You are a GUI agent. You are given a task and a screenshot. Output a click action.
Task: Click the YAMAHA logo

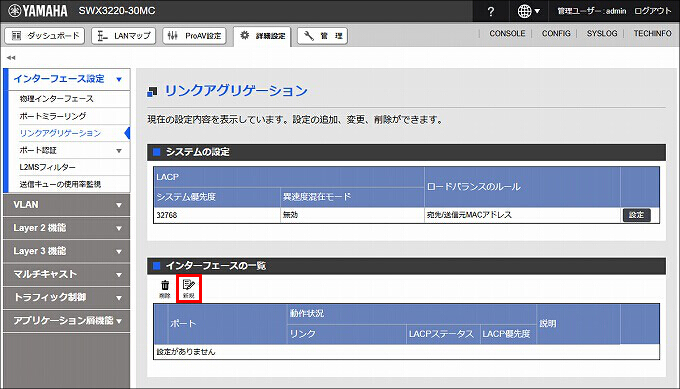[x=38, y=11]
